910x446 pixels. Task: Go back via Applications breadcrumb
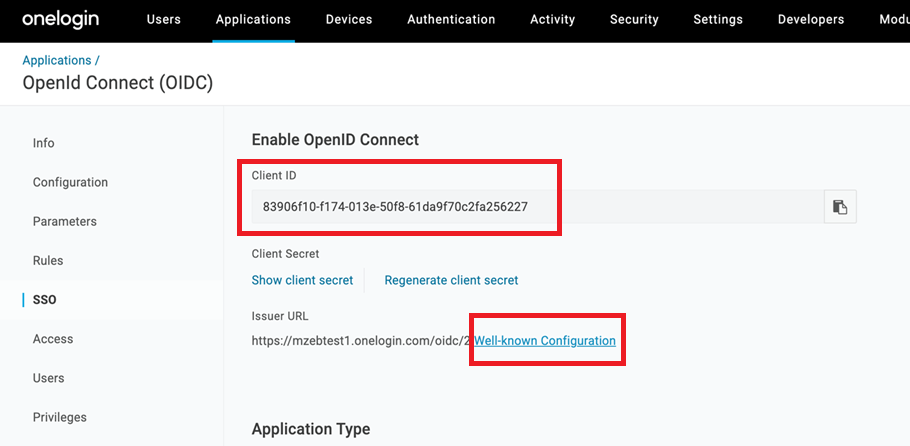pos(57,61)
